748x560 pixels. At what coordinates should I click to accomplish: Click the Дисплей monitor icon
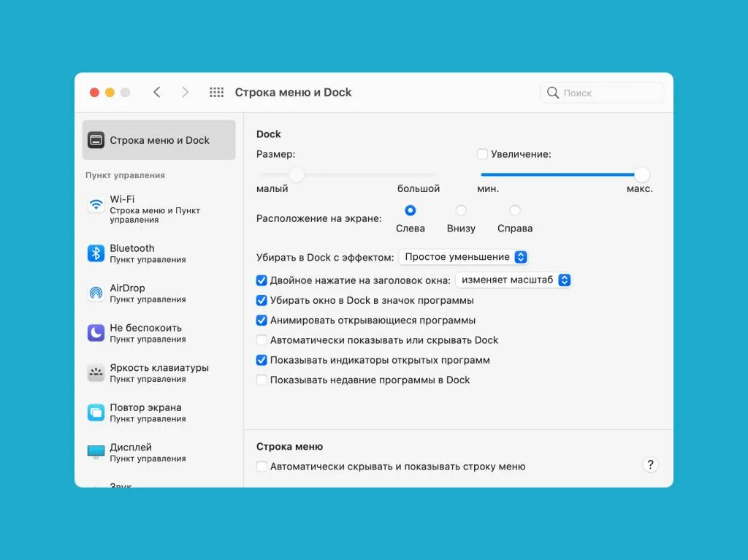tap(96, 452)
